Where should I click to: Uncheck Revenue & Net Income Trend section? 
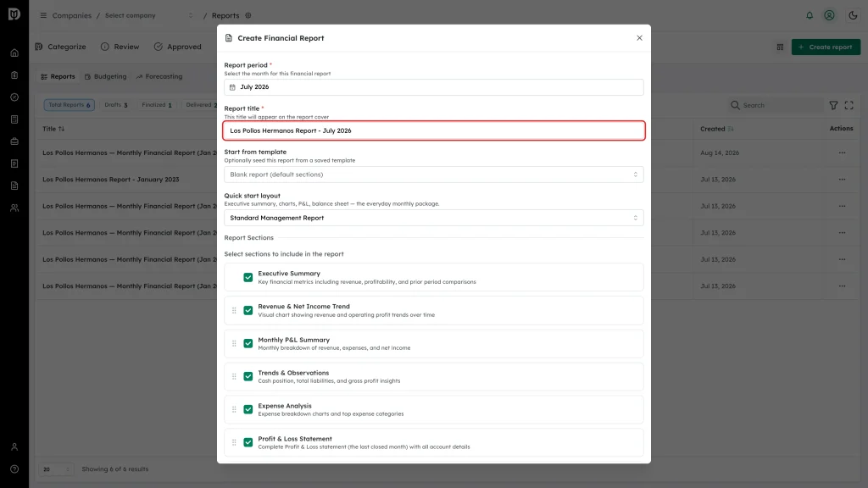[x=248, y=310]
